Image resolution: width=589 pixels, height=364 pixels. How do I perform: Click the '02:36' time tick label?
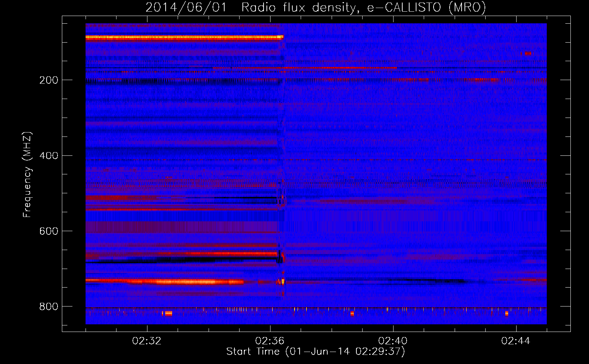(270, 341)
